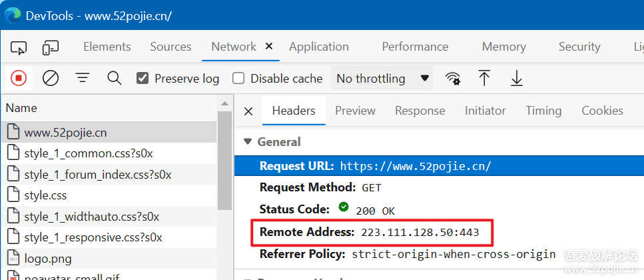Switch to the Cookies tab
Screen dimensions: 644x280
coord(602,111)
